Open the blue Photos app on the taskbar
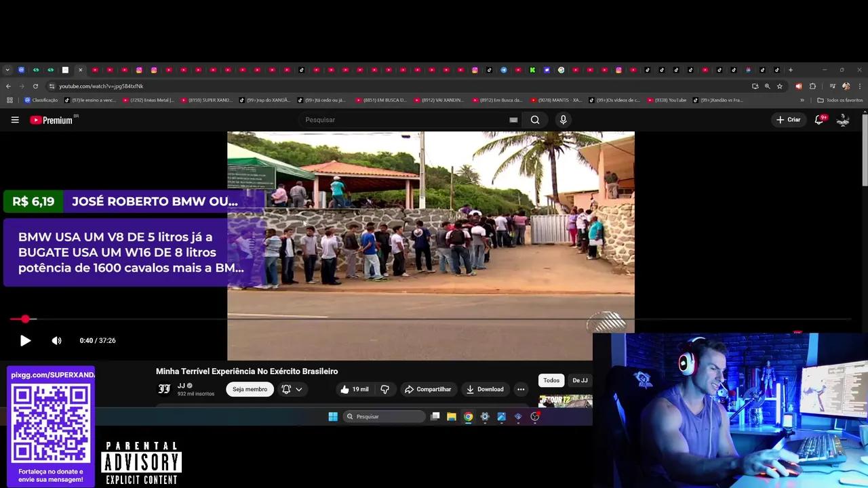 click(x=501, y=417)
